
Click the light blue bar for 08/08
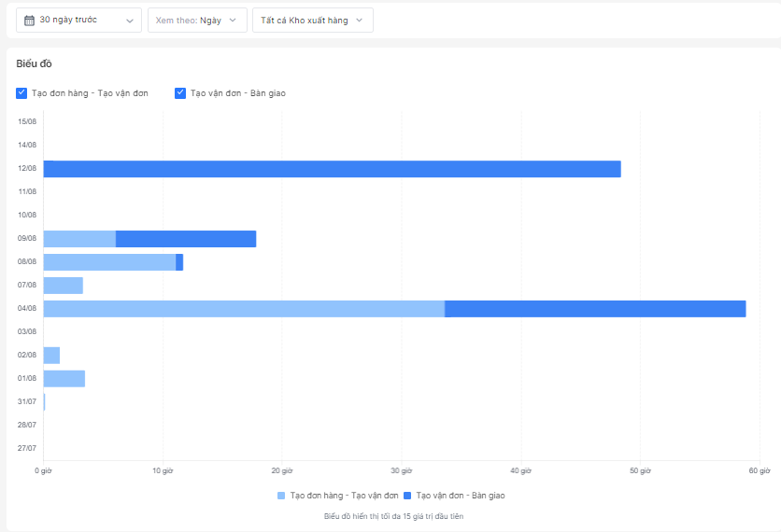(x=109, y=262)
